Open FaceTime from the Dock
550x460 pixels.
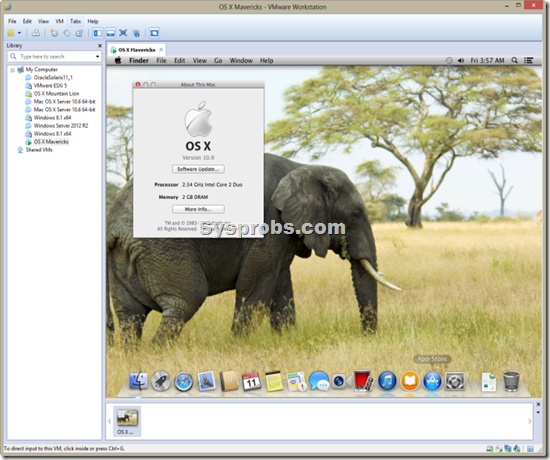point(341,381)
